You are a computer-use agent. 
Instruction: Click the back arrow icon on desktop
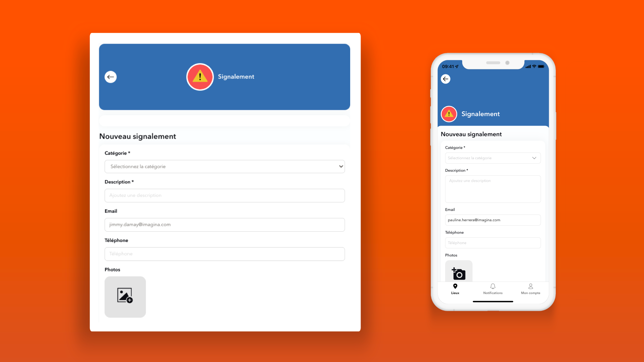(x=111, y=77)
